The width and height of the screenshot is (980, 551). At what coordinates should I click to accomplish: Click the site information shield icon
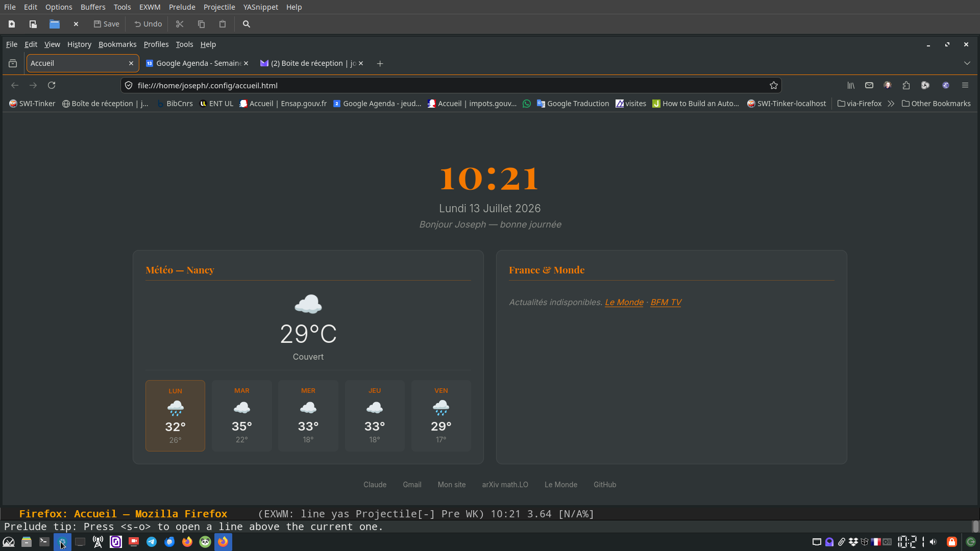click(129, 85)
